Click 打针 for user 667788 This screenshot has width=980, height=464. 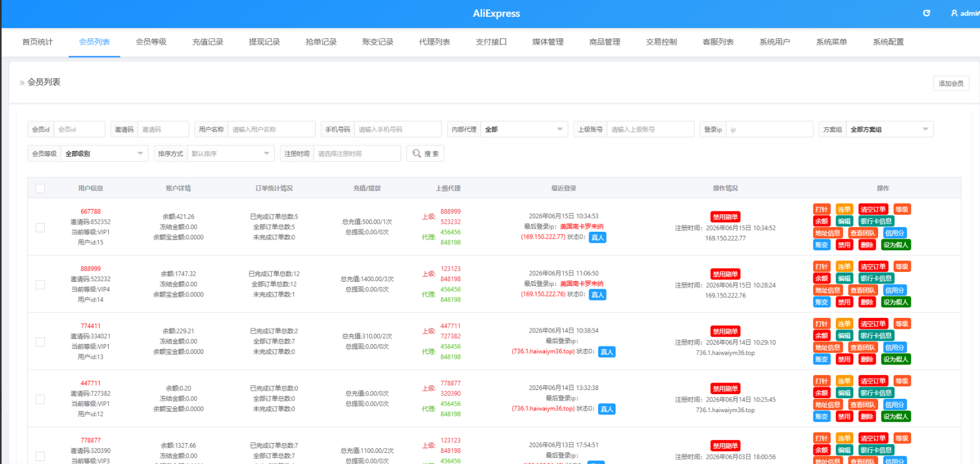(x=822, y=210)
